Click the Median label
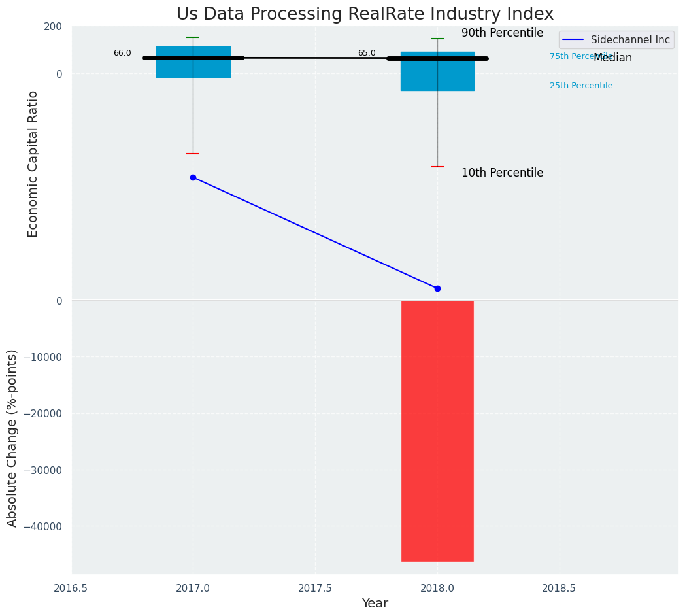685x616 pixels. point(612,58)
